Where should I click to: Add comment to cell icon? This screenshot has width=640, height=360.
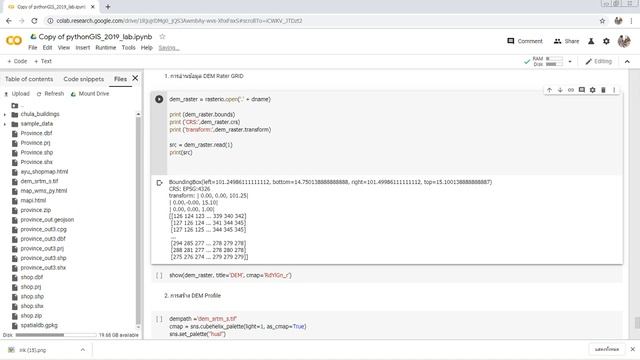tap(582, 90)
